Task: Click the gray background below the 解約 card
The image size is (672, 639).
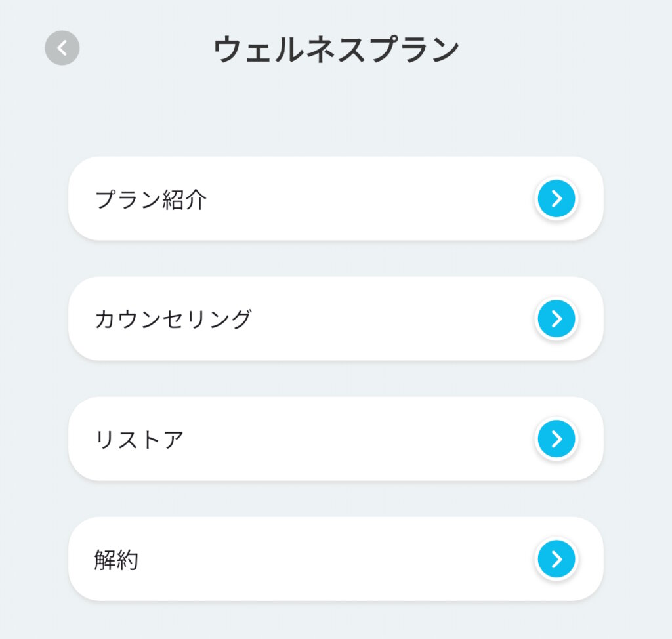Action: (x=336, y=621)
